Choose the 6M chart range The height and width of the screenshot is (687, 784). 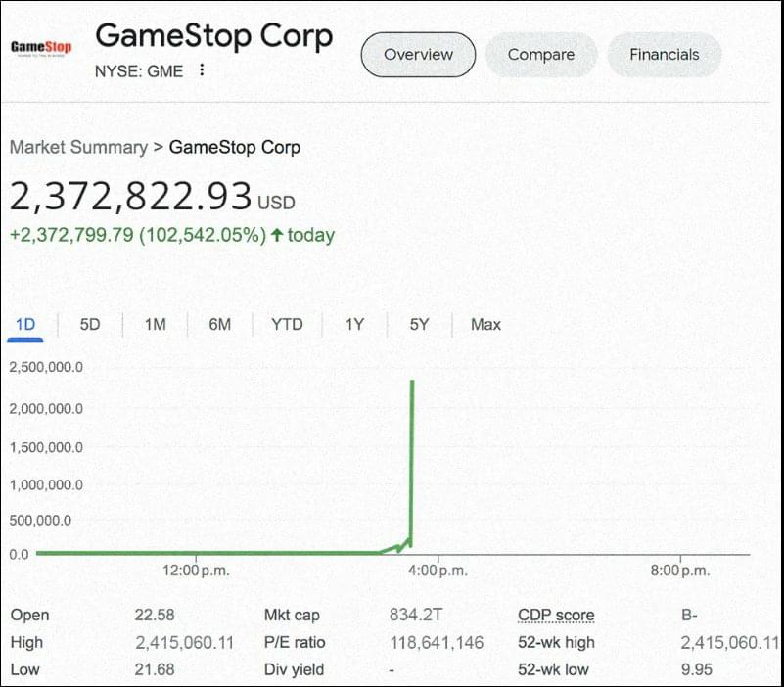point(219,325)
